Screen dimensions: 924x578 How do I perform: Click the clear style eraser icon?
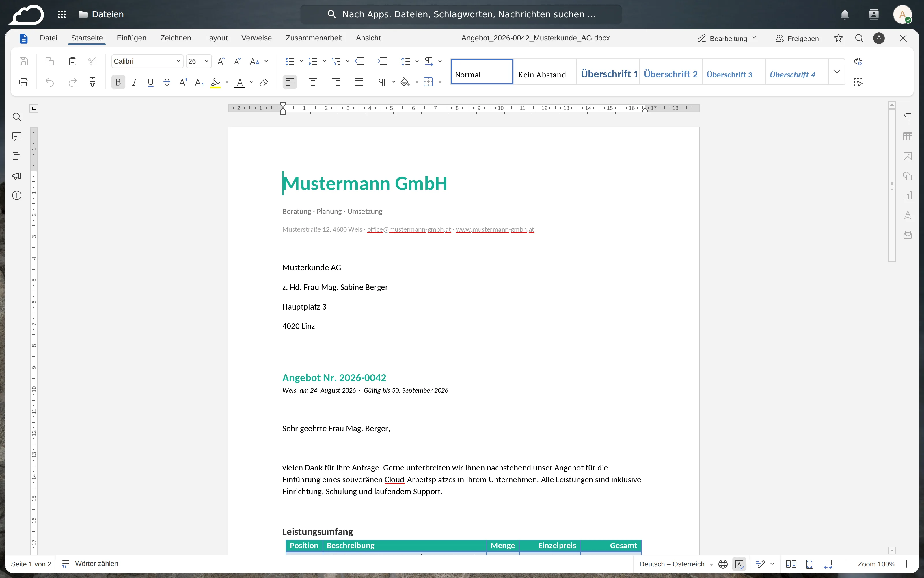coord(263,82)
